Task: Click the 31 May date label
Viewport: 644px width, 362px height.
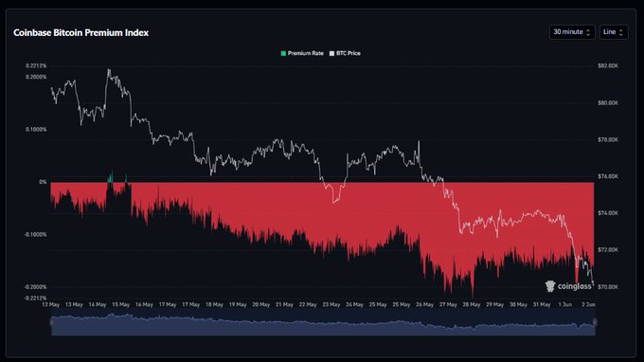Action: point(542,305)
